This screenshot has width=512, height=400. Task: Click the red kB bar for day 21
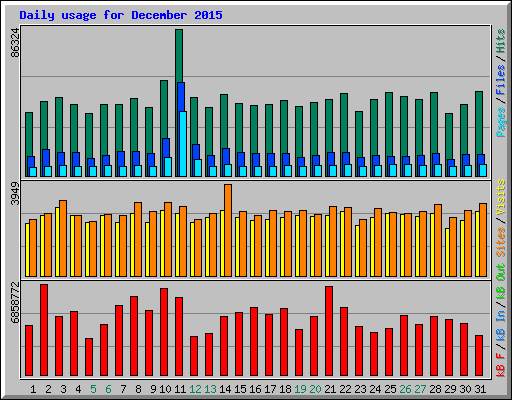click(x=329, y=331)
